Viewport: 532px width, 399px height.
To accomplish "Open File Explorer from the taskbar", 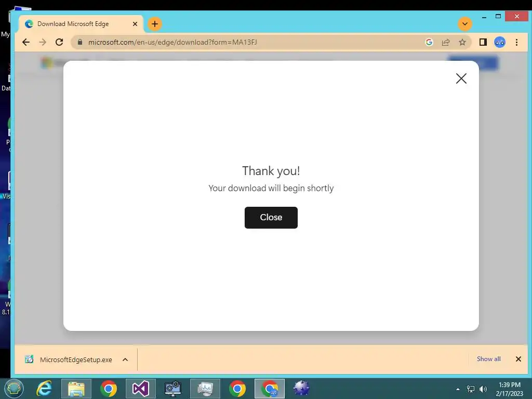I will tap(76, 389).
